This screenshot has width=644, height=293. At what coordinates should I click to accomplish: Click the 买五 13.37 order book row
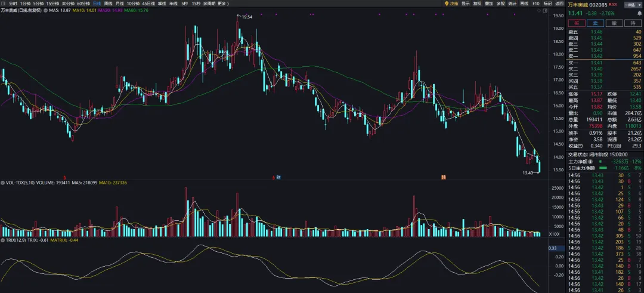[x=605, y=88]
